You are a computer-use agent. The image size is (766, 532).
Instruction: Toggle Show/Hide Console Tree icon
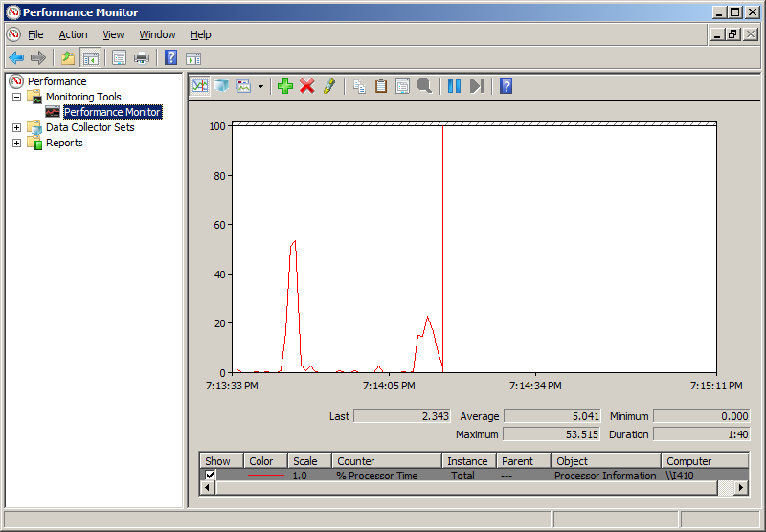click(x=91, y=58)
